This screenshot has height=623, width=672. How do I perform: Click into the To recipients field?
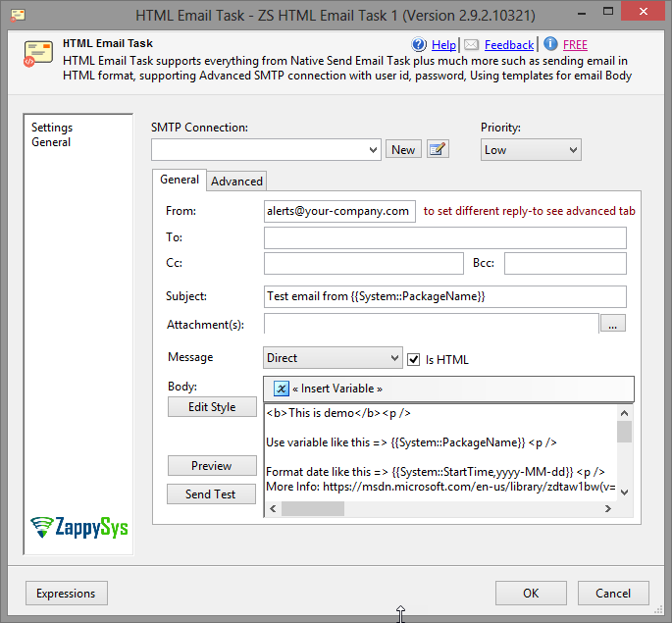pyautogui.click(x=444, y=237)
